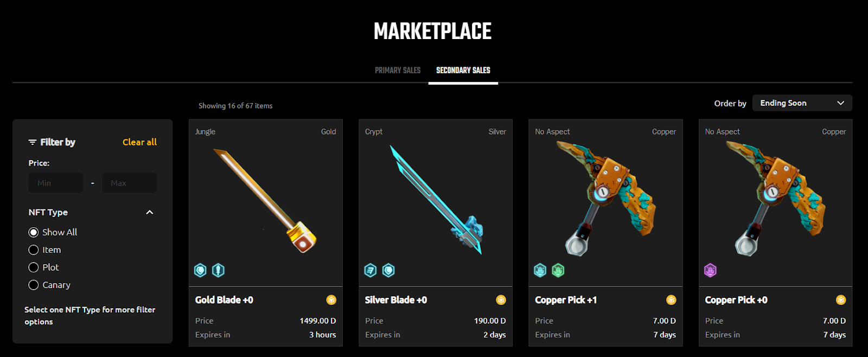Click the Silver Blade sword thumbnail
The width and height of the screenshot is (868, 357).
[x=436, y=200]
